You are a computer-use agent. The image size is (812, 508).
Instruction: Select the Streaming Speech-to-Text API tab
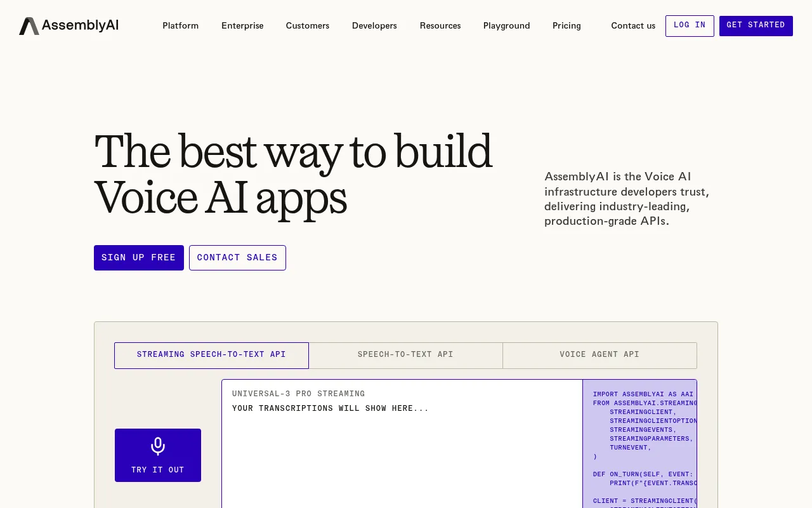[x=211, y=356]
